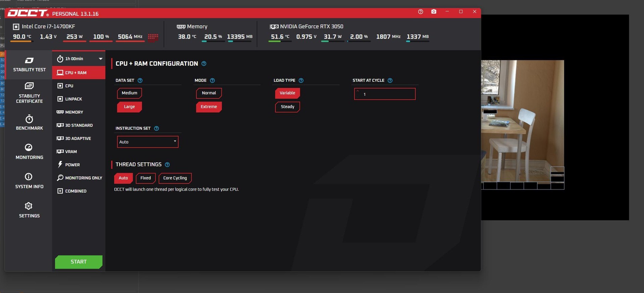Viewport: 644px width, 293px height.
Task: Click the OCCT logo in title bar
Action: coord(28,13)
